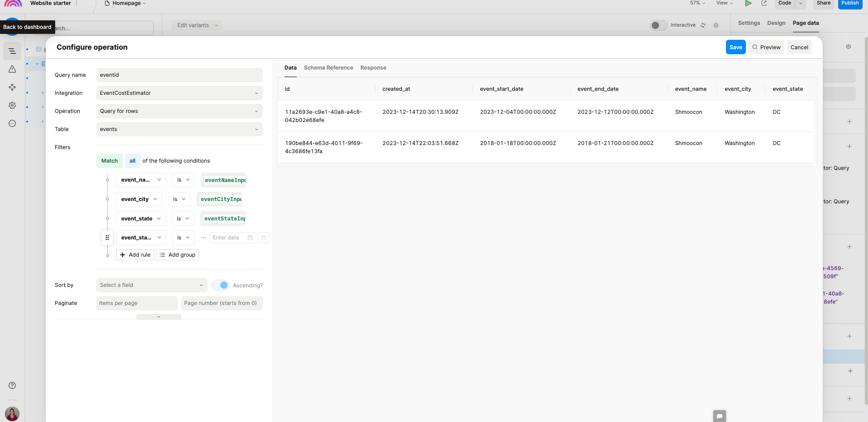Click the green play preview icon

click(x=748, y=3)
